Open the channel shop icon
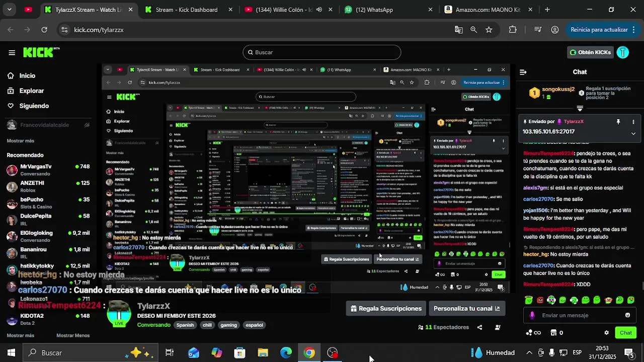644x362 pixels. tap(554, 332)
